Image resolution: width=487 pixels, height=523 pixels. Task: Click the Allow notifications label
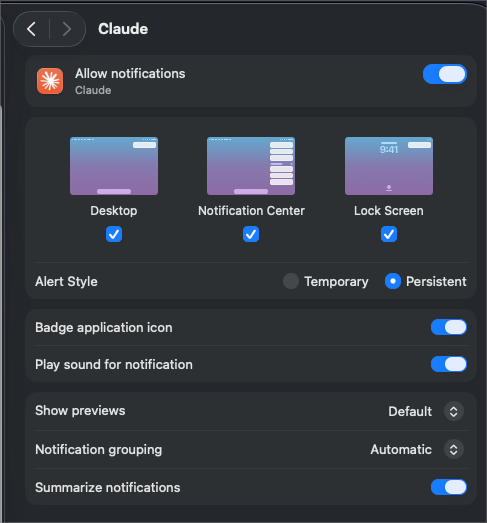pyautogui.click(x=130, y=74)
